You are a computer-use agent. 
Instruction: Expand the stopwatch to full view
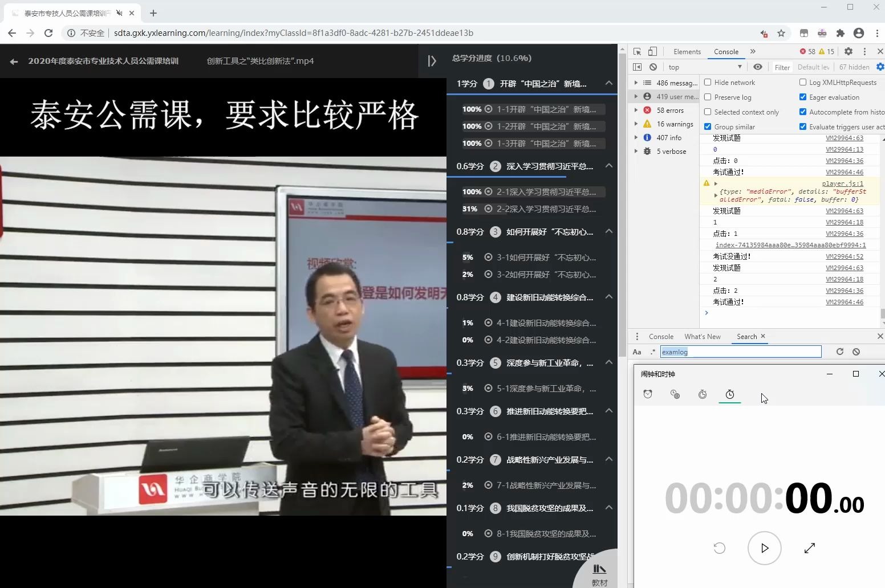click(810, 548)
